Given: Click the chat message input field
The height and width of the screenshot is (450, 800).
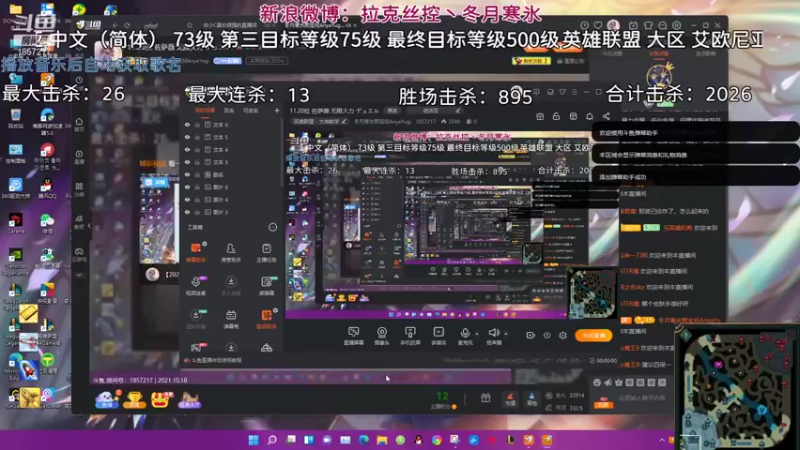Looking at the screenshot, I should tap(642, 398).
